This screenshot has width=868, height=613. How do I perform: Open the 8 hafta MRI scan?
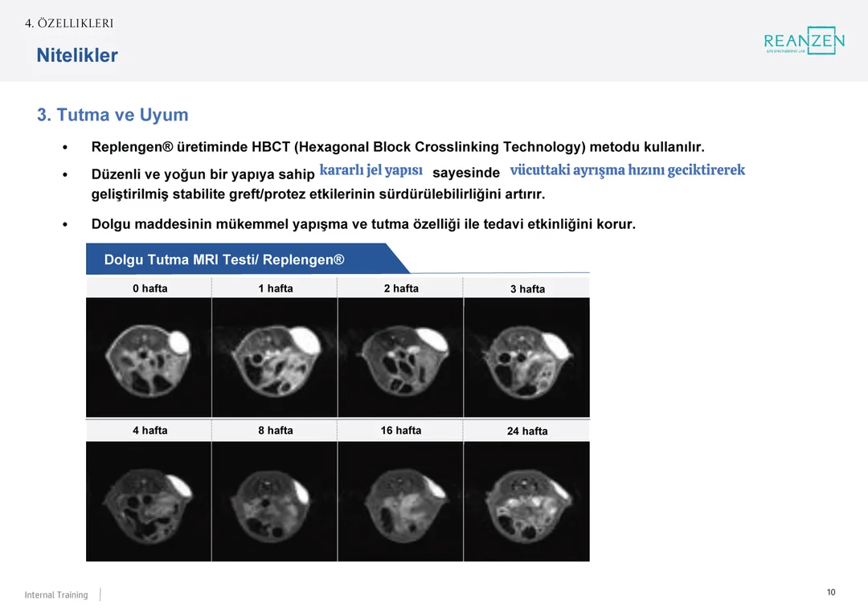[275, 501]
